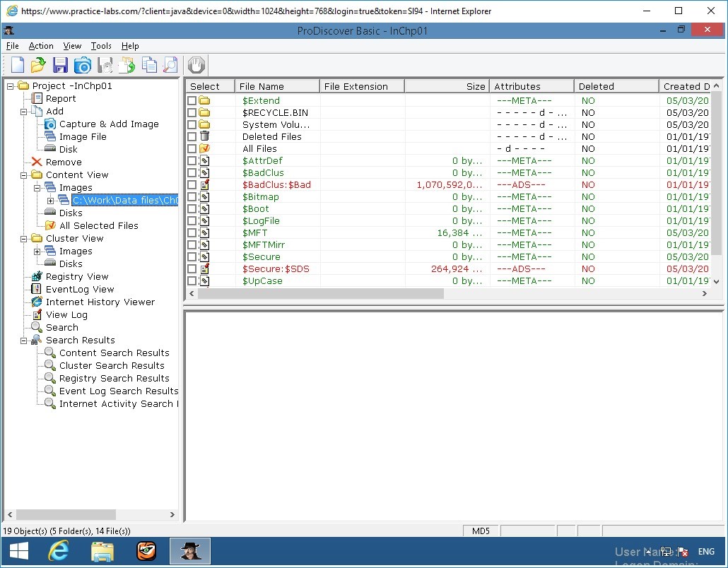Check the $BadClus:$Bad row checkbox
Viewport: 728px width, 568px height.
192,184
